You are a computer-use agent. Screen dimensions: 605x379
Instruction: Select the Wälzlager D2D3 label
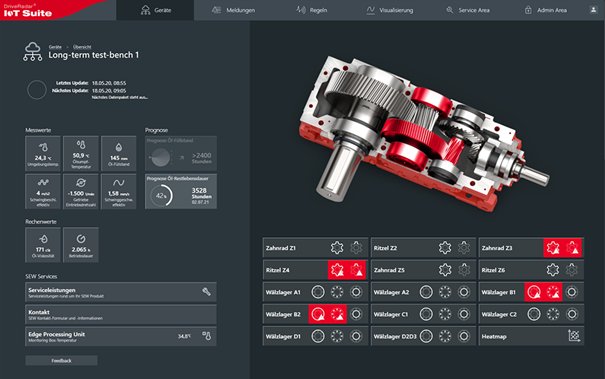tap(395, 337)
